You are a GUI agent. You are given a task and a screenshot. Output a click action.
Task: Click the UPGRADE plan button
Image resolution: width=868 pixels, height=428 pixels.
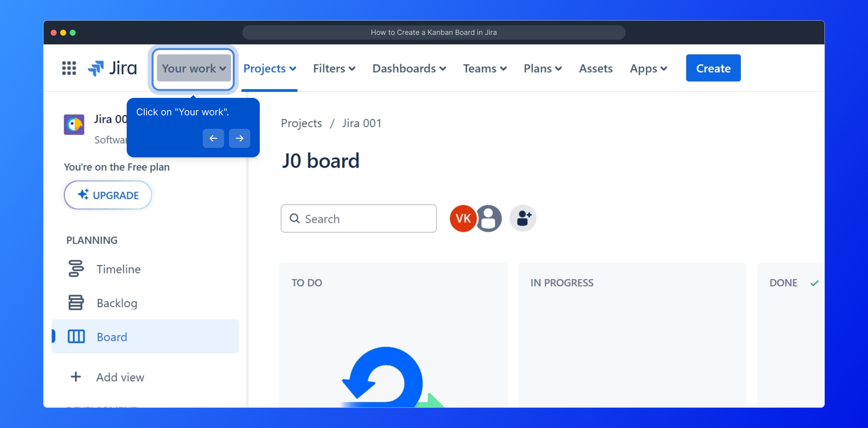click(x=108, y=195)
